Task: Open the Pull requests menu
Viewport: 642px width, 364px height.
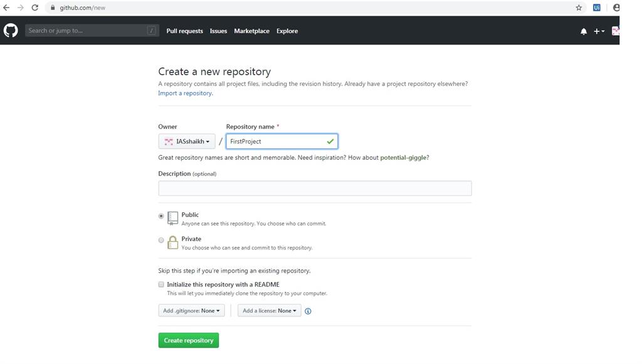Action: [184, 31]
